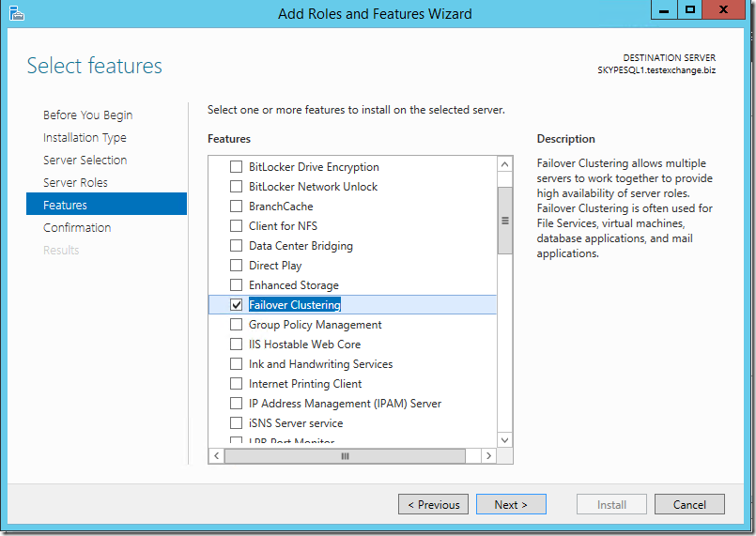Image resolution: width=756 pixels, height=536 pixels.
Task: Click the vertical scrollbar thumb in features list
Action: click(505, 221)
